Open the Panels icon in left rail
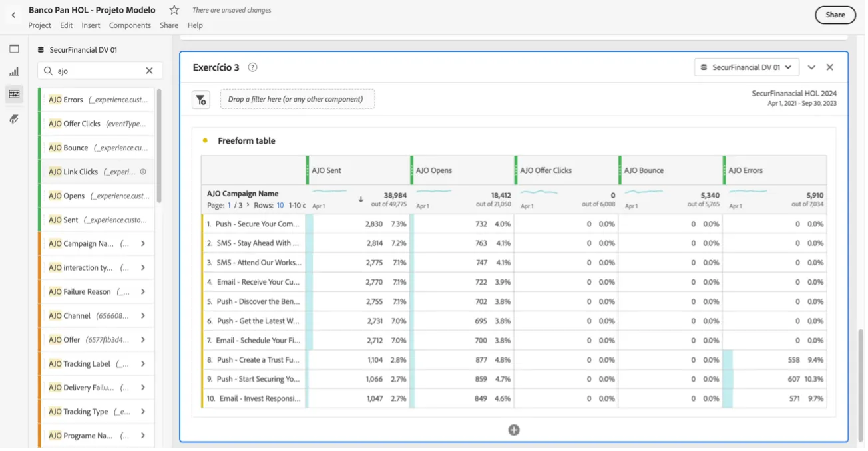This screenshot has height=451, width=868. (14, 49)
